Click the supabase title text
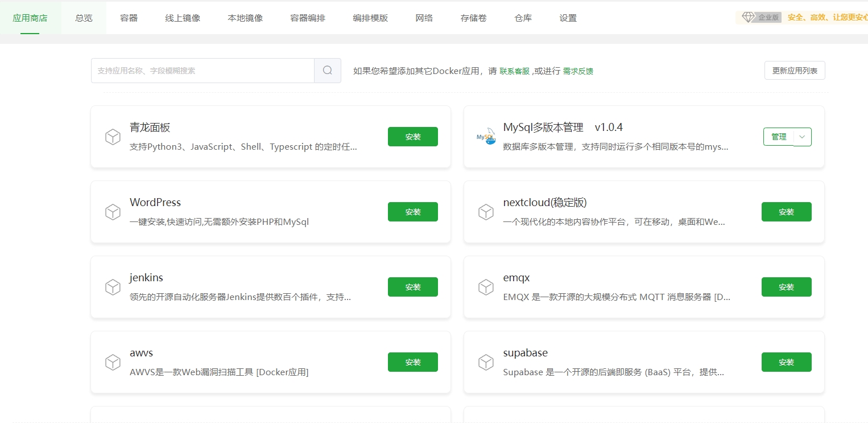This screenshot has height=423, width=868. click(x=526, y=353)
